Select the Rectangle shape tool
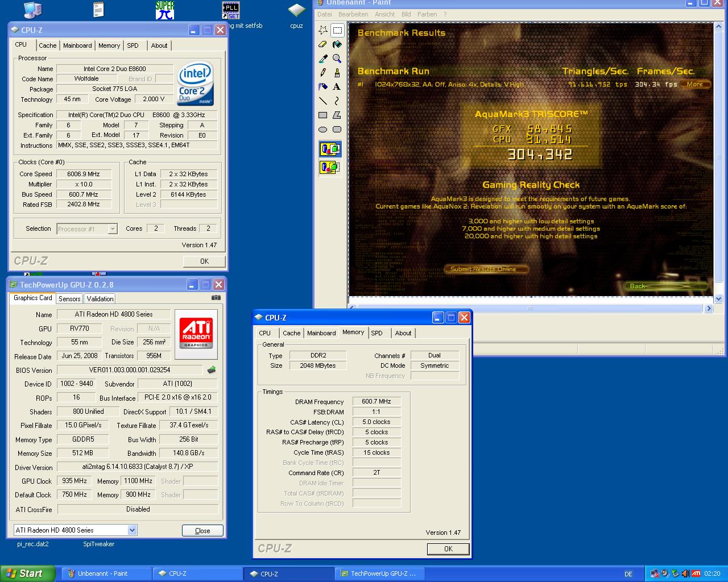 323,115
